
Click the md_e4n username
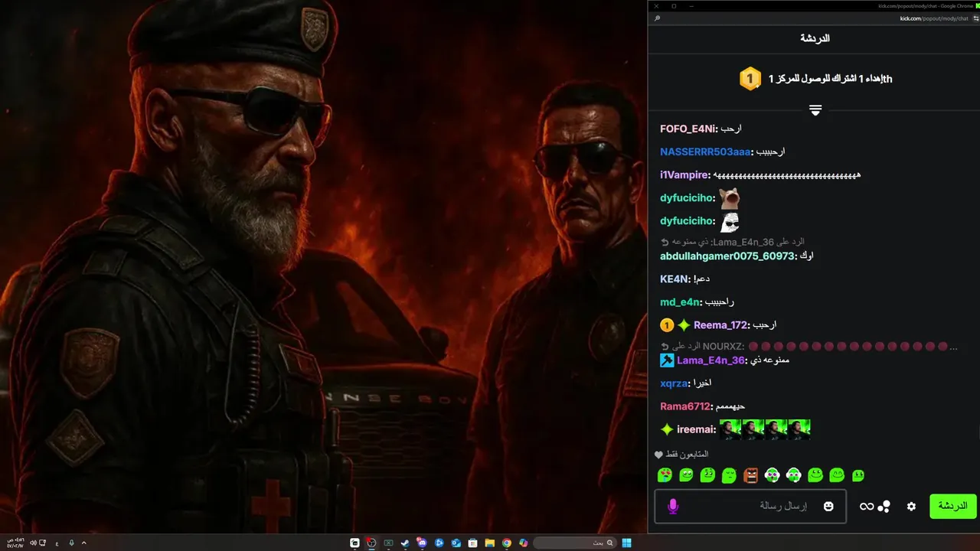681,302
